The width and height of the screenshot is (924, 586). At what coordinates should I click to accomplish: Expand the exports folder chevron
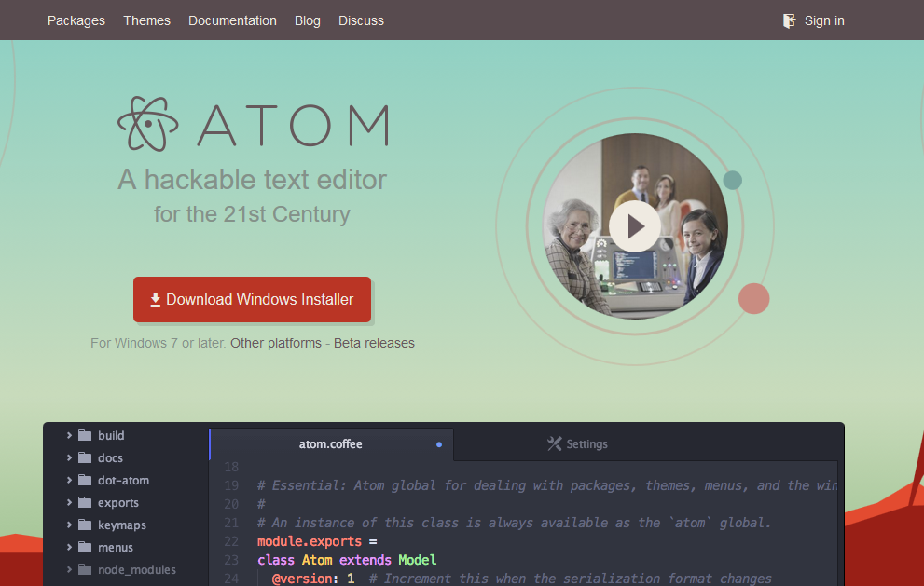[x=69, y=502]
